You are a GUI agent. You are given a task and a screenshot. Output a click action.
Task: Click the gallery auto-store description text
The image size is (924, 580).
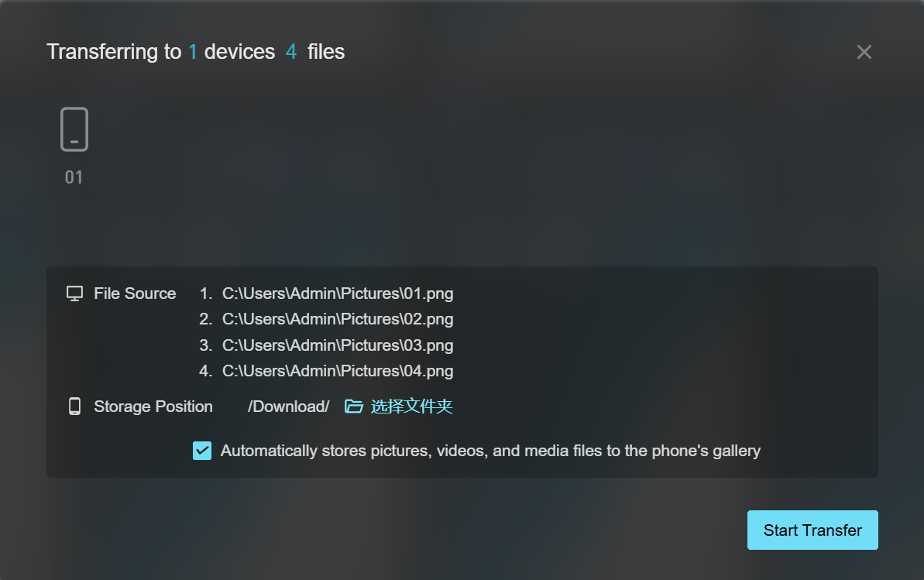coord(490,451)
